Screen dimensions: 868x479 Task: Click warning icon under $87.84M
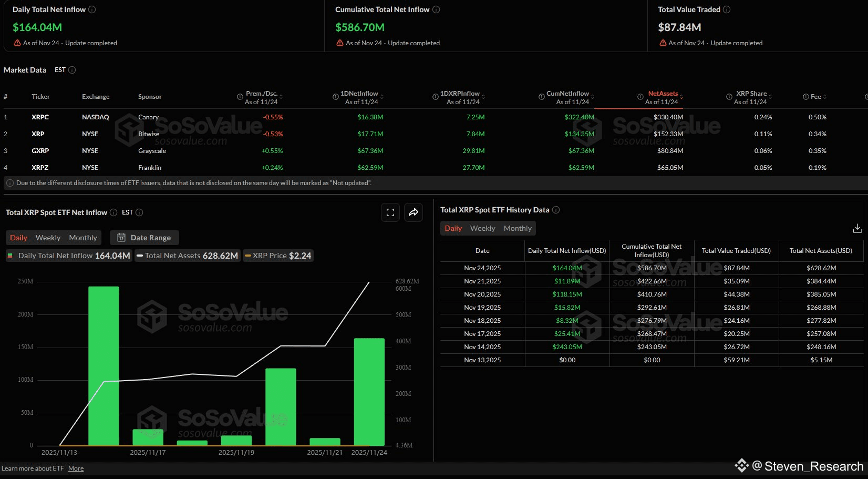tap(663, 43)
